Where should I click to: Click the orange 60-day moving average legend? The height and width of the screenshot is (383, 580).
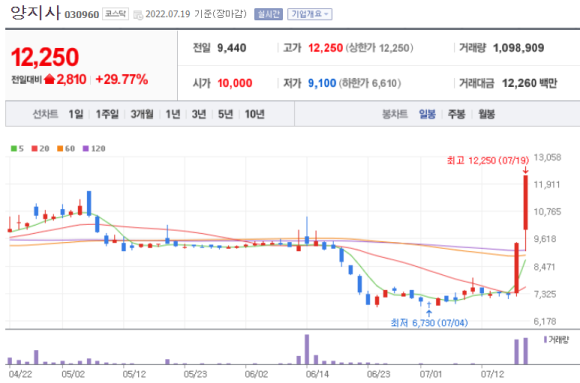66,148
